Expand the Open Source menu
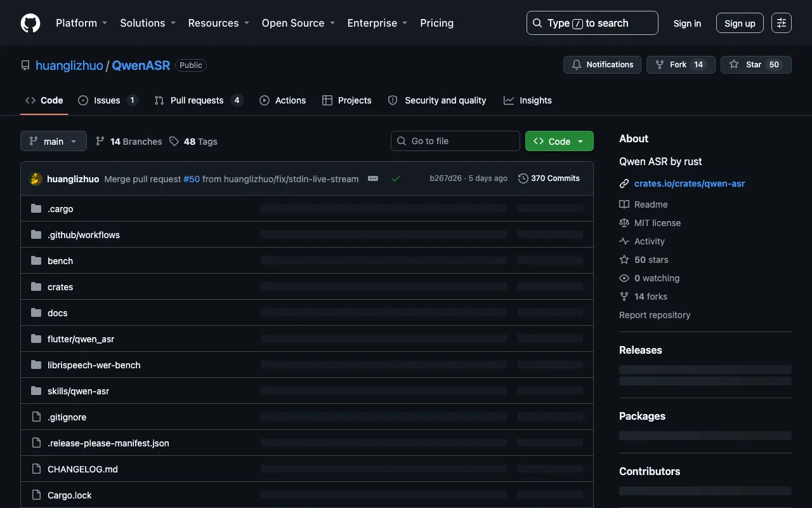 298,23
